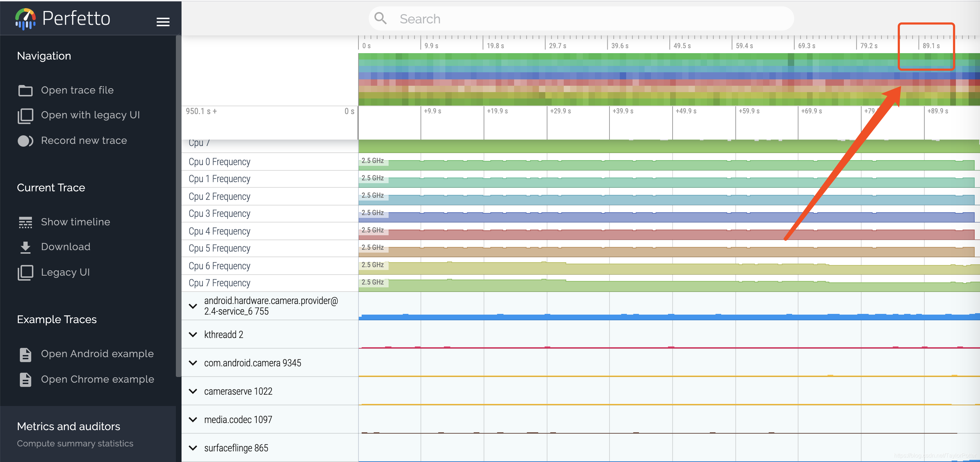
Task: Click the Download arrow icon
Action: pyautogui.click(x=26, y=247)
